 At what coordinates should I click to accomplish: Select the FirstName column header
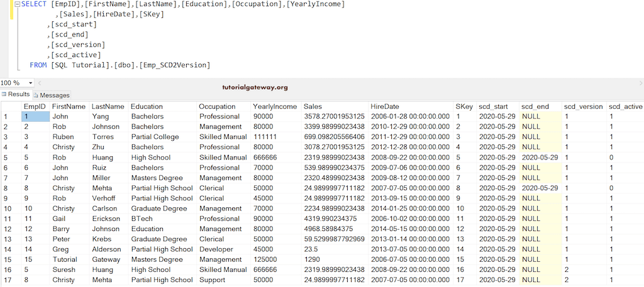pyautogui.click(x=69, y=107)
